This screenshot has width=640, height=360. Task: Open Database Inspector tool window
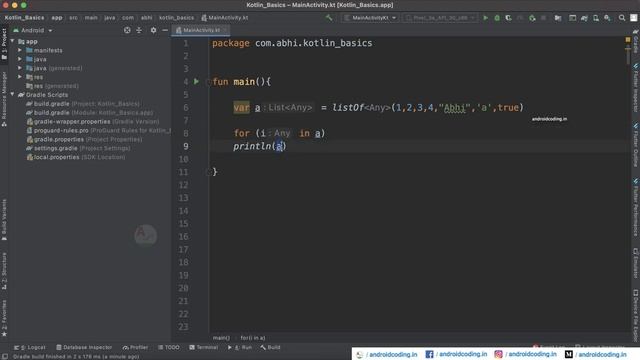84,347
